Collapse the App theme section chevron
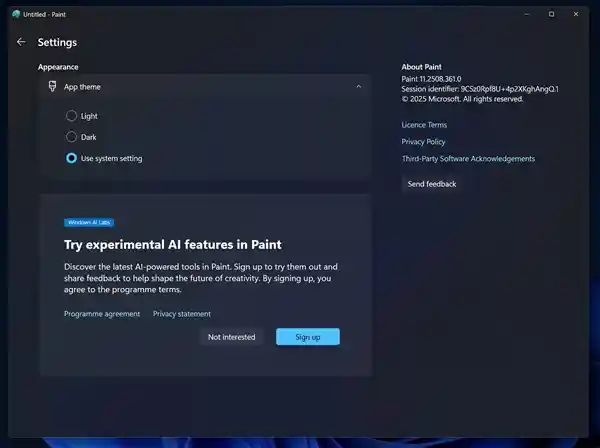The width and height of the screenshot is (600, 448). coord(359,87)
